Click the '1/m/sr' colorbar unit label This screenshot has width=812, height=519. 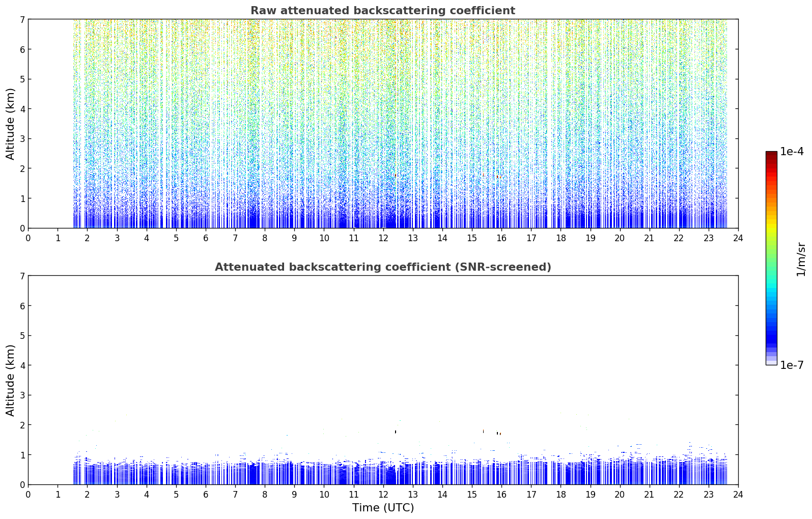pos(801,258)
